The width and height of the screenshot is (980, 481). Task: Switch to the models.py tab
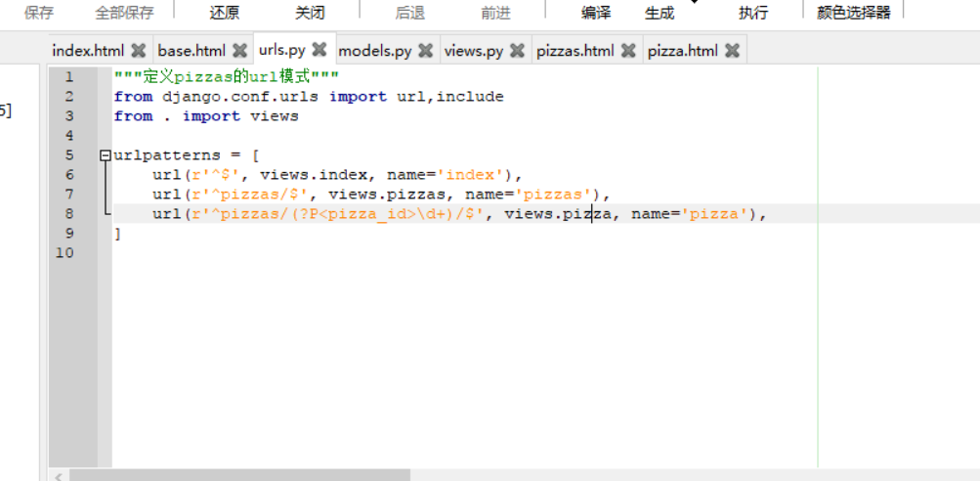click(x=375, y=51)
